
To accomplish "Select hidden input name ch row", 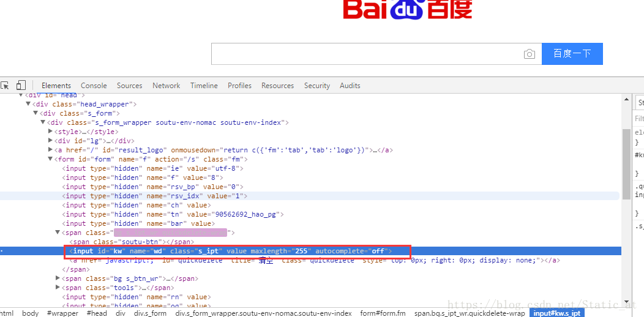I will tap(137, 205).
